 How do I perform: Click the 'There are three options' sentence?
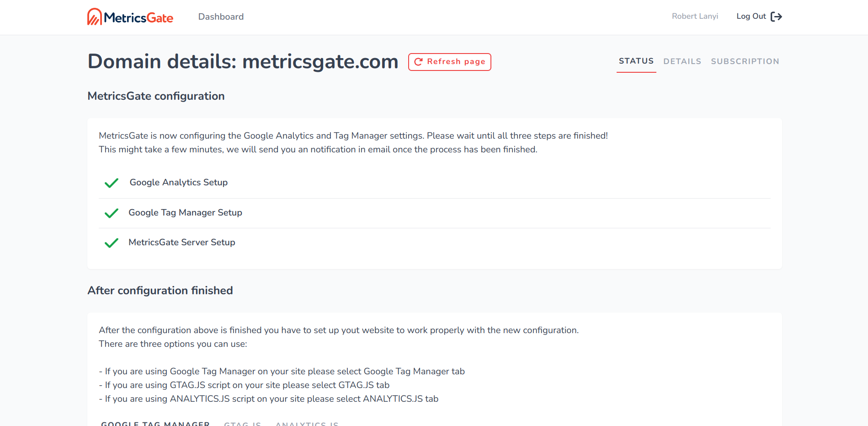pyautogui.click(x=173, y=344)
